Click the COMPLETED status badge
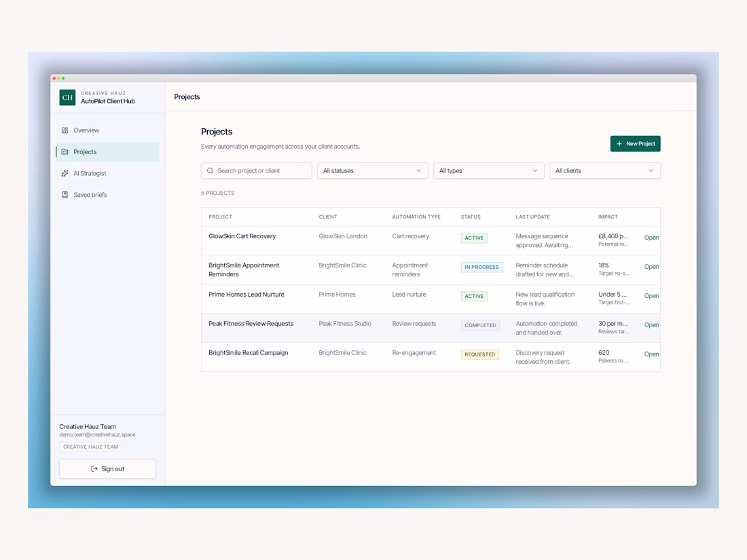The height and width of the screenshot is (560, 747). [480, 325]
